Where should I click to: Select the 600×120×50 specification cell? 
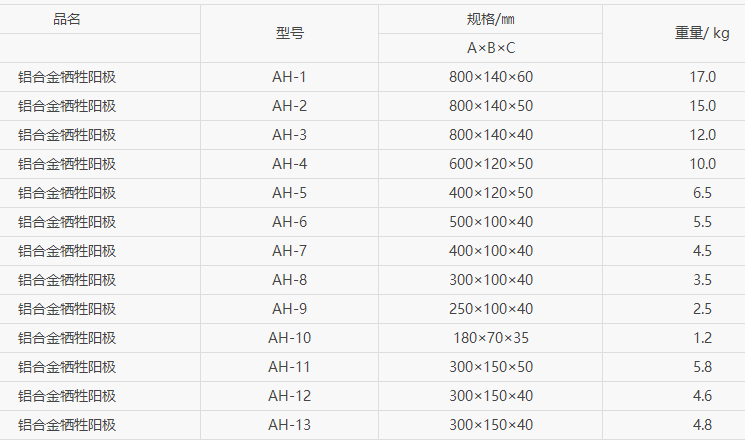491,164
